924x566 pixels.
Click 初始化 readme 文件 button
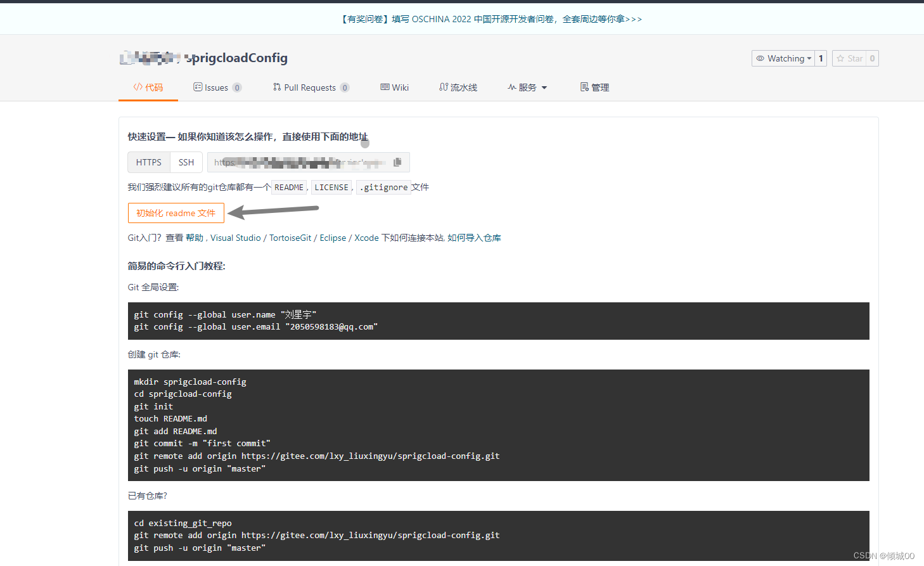pos(176,213)
